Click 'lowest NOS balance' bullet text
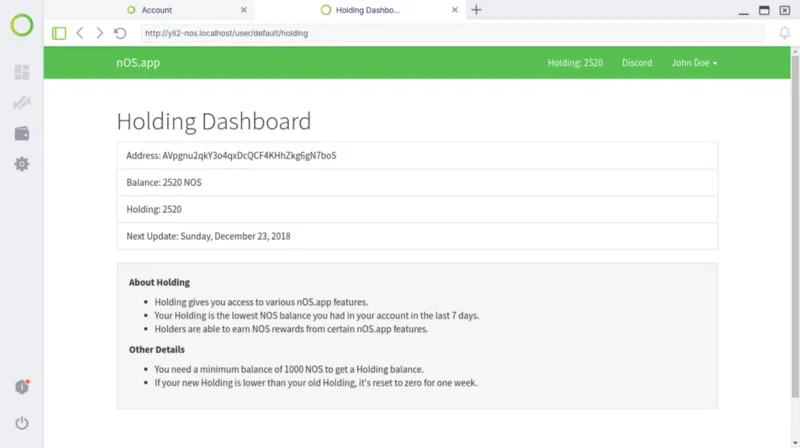 coord(317,315)
